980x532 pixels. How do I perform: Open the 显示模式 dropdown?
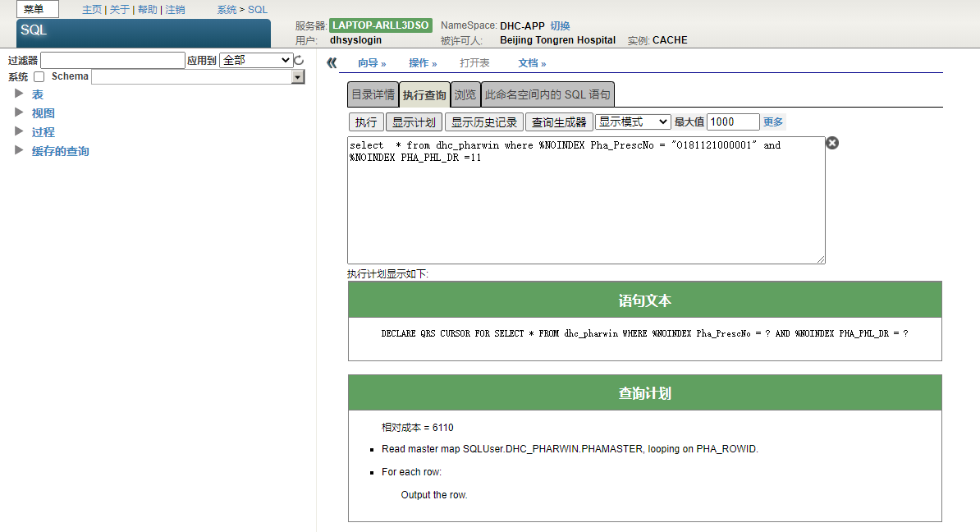click(632, 122)
